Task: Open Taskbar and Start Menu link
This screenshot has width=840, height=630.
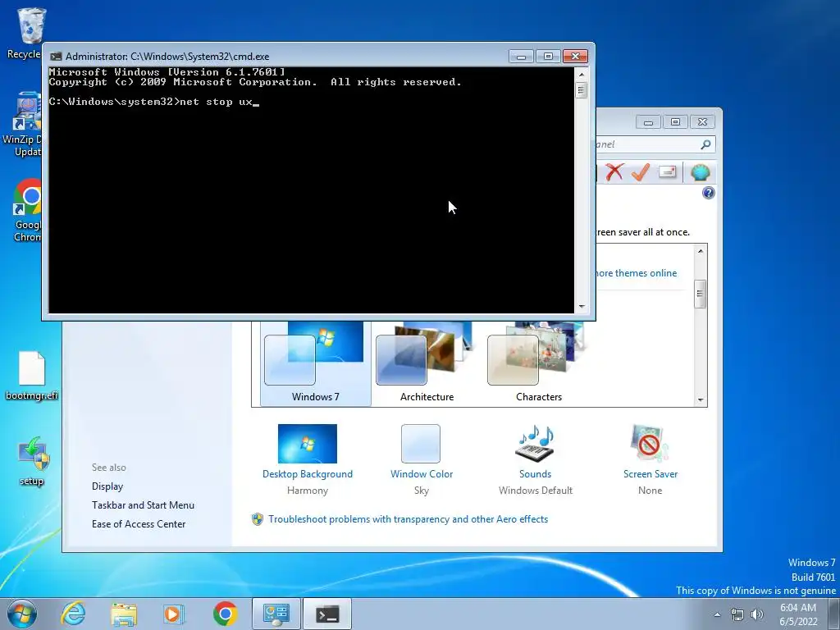Action: coord(143,505)
